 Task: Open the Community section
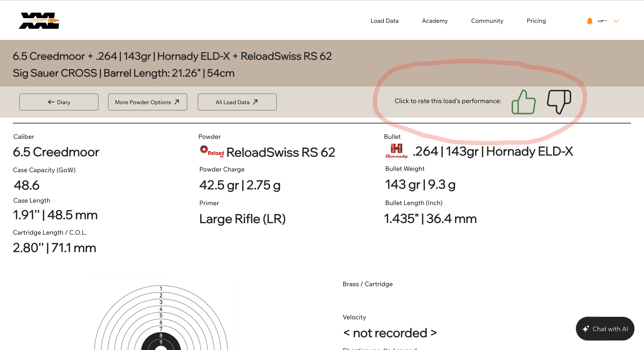coord(487,21)
